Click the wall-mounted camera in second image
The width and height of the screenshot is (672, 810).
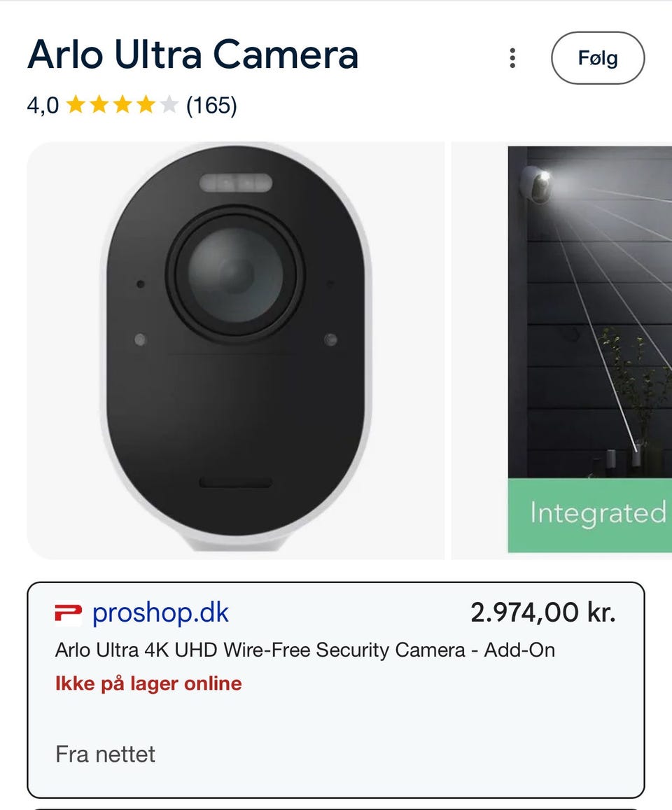[x=538, y=184]
